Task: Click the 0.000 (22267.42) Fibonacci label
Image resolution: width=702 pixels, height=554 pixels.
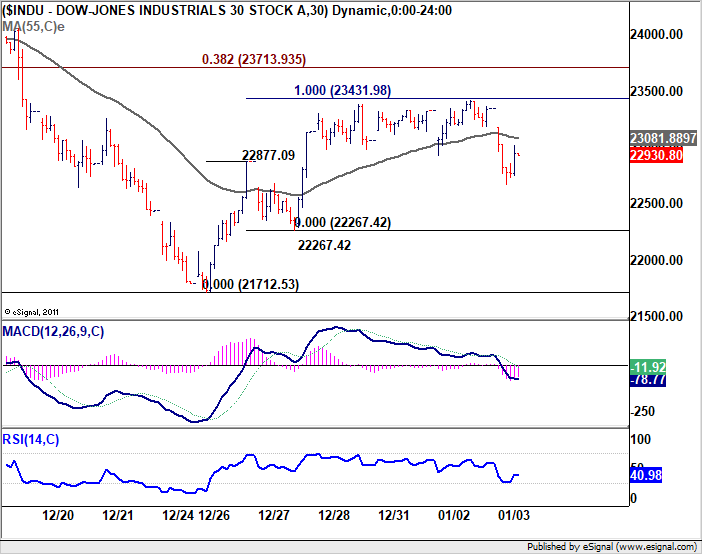Action: 343,222
